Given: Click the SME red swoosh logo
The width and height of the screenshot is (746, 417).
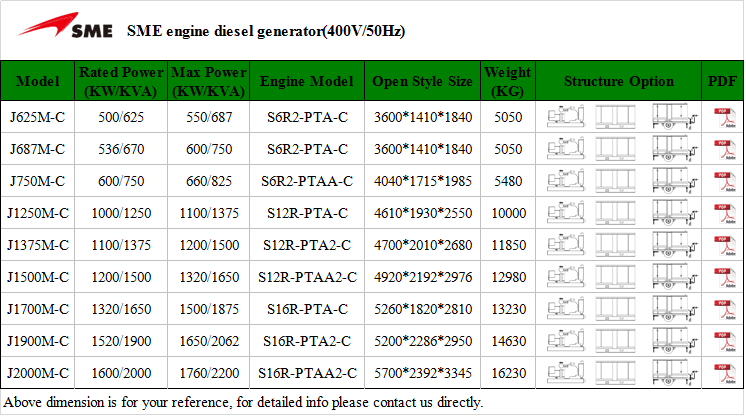Looking at the screenshot, I should coord(64,26).
